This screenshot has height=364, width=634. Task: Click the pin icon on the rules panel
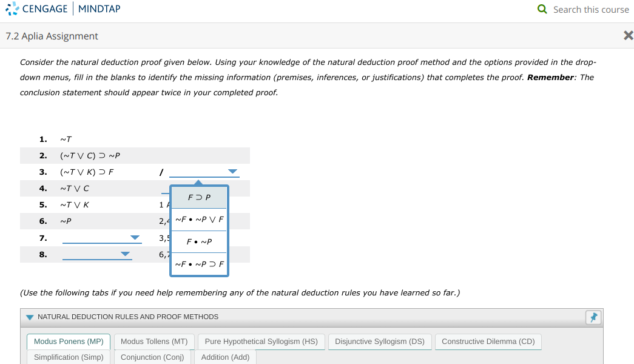coord(593,317)
